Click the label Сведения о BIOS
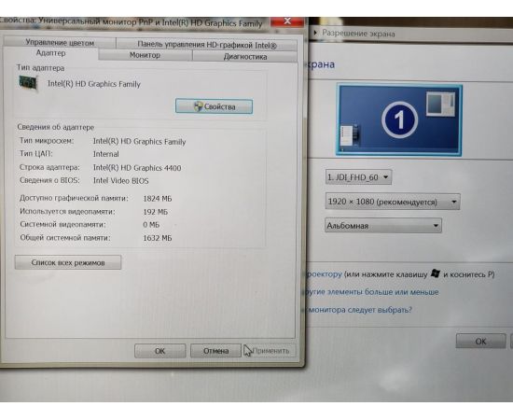This screenshot has width=513, height=420. point(49,180)
